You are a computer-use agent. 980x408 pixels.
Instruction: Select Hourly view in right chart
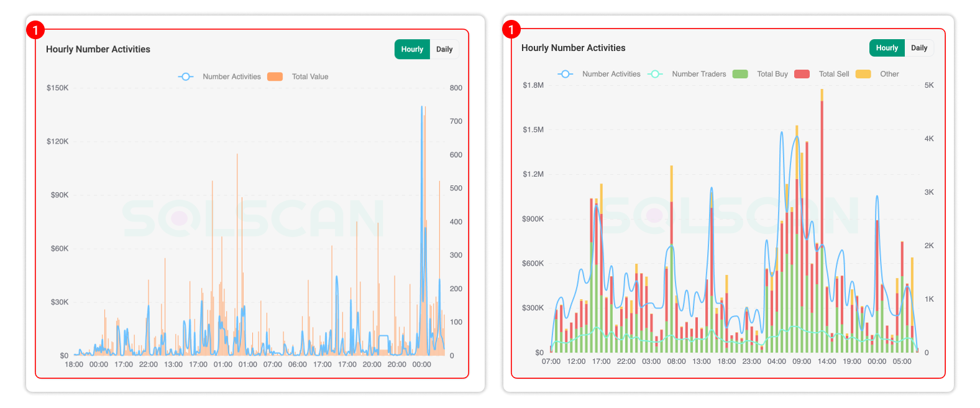887,48
